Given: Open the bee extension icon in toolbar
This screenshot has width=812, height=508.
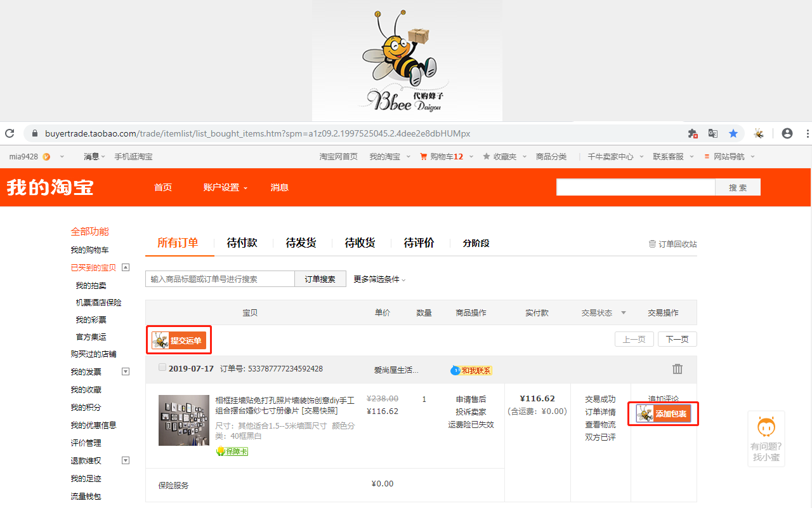Looking at the screenshot, I should point(758,133).
